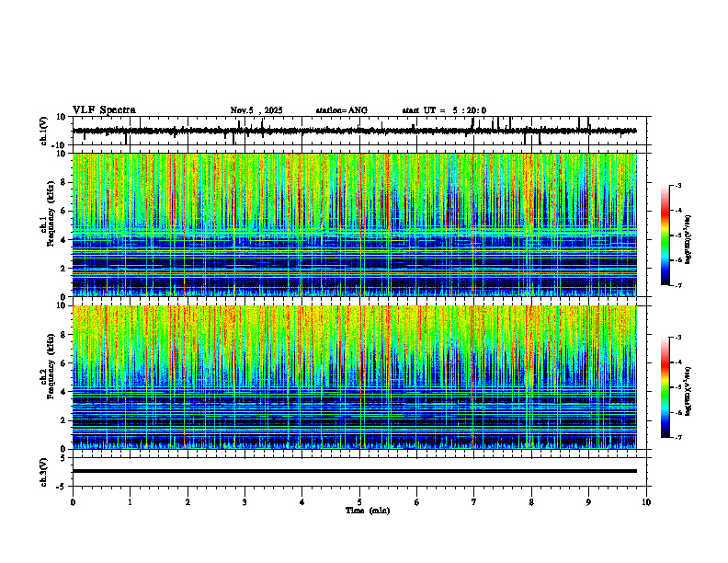Click inside the ch.2 spectrogram panel

[355, 377]
